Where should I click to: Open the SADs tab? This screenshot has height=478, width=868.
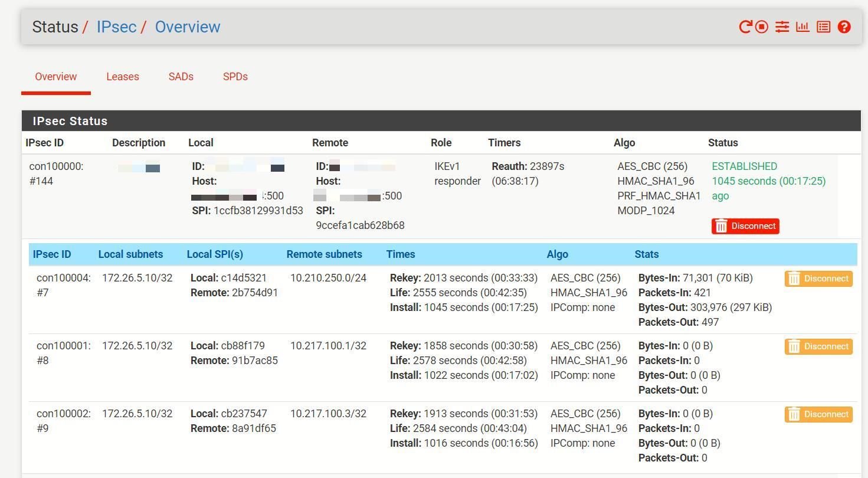click(181, 77)
